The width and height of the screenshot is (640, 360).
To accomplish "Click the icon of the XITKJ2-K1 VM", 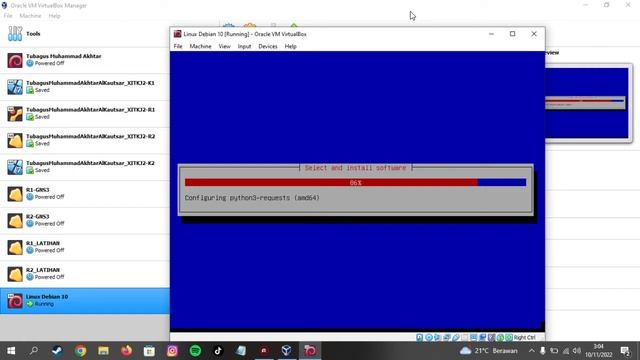I will pyautogui.click(x=15, y=87).
